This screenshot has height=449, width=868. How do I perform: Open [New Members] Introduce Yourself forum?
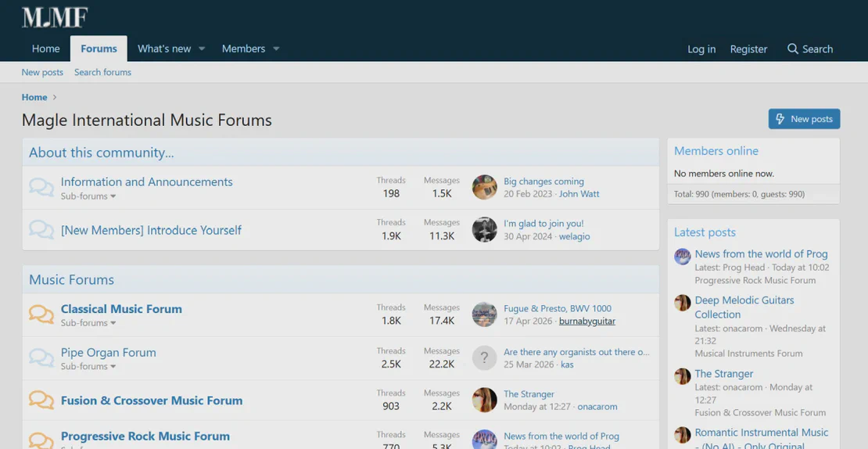point(151,230)
